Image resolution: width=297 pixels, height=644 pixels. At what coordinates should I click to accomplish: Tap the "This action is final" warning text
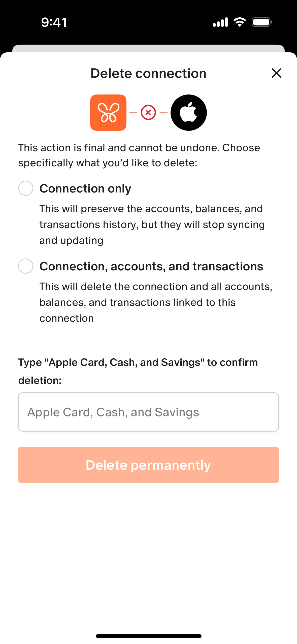(139, 155)
